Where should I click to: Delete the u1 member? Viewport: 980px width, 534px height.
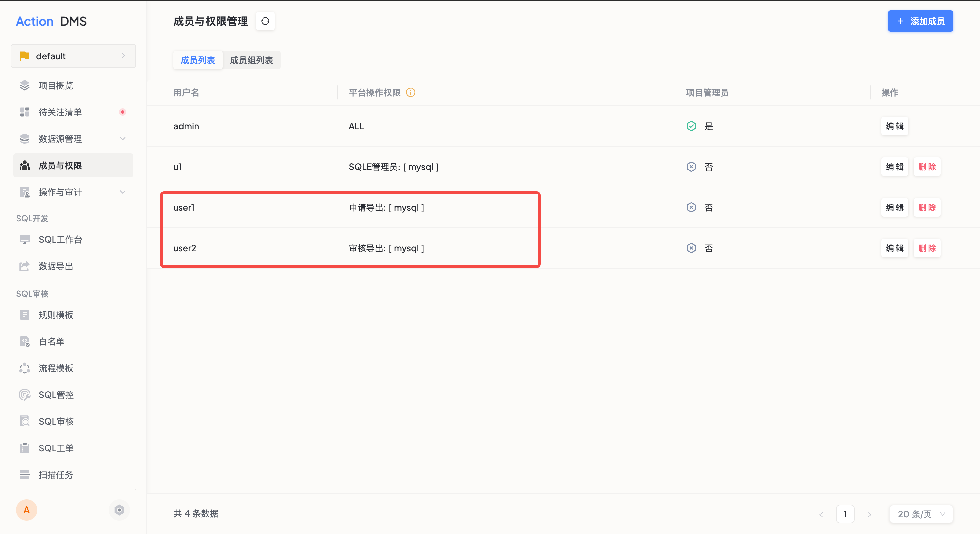[927, 167]
